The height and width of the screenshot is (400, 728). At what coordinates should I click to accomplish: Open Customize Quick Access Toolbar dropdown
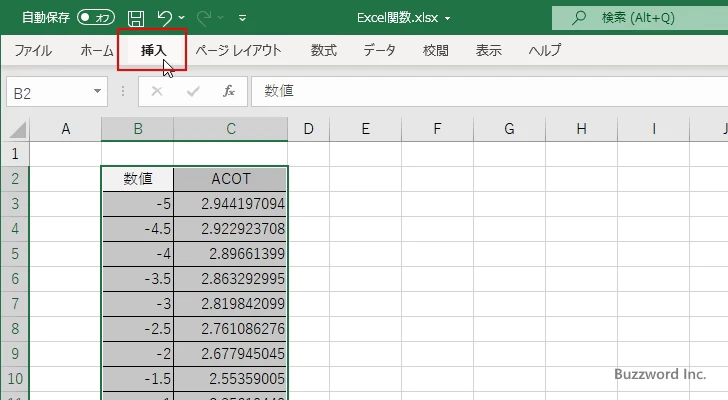[242, 18]
